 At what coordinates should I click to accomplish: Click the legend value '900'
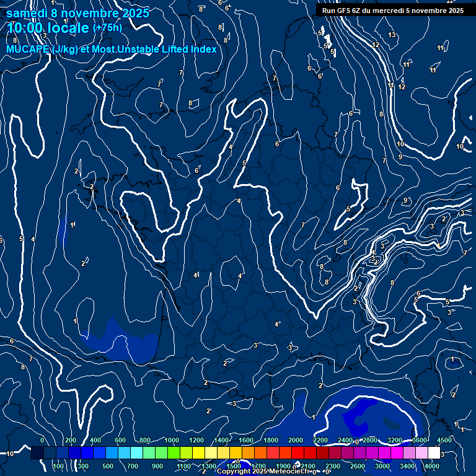157,466
